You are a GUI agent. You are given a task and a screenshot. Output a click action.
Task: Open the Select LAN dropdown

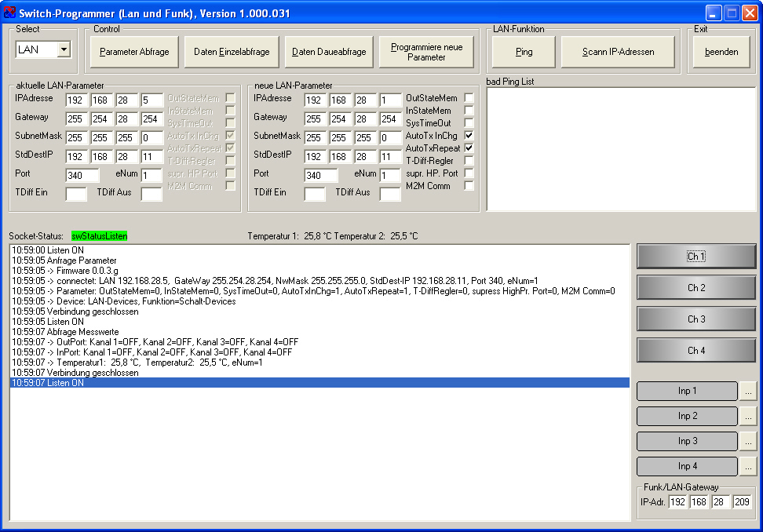(64, 49)
